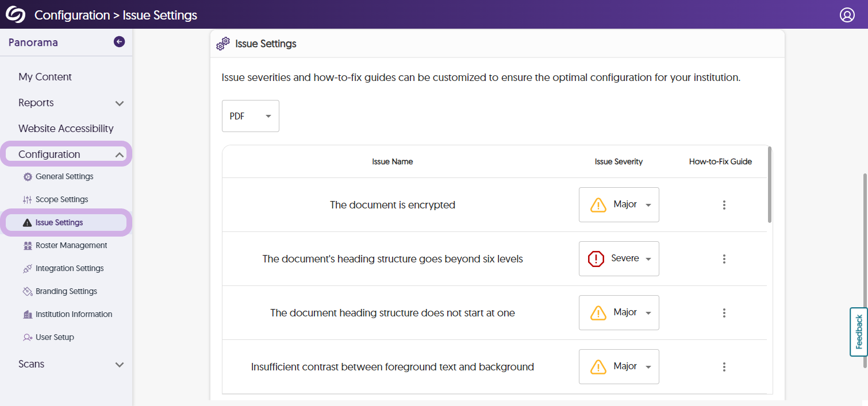Click the Issue Settings warning triangle icon
Viewport: 868px width, 406px height.
[x=27, y=223]
